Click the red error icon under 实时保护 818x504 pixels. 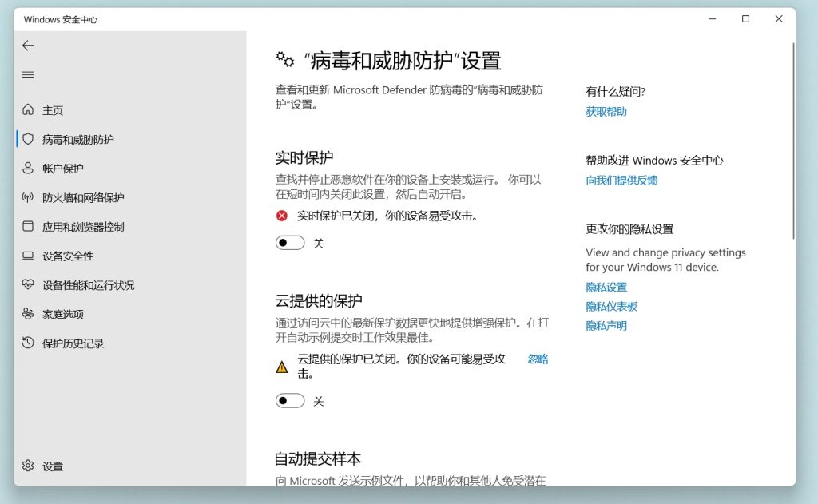(x=282, y=216)
